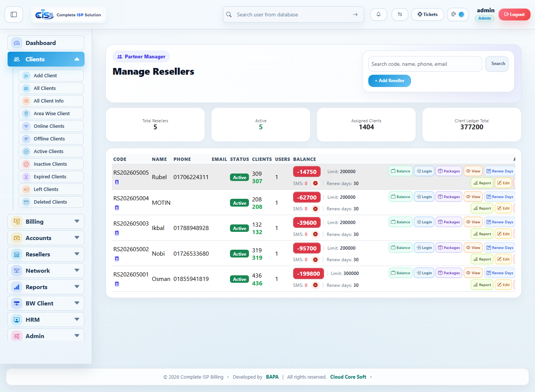
Task: Toggle SMS red X for MOTIN
Action: click(x=315, y=209)
